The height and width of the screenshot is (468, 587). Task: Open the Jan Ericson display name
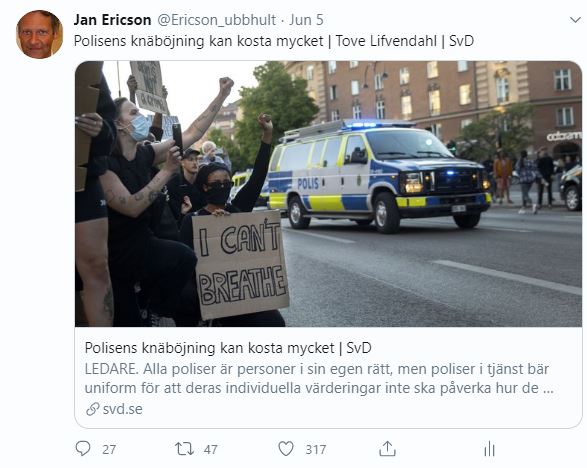coord(112,20)
